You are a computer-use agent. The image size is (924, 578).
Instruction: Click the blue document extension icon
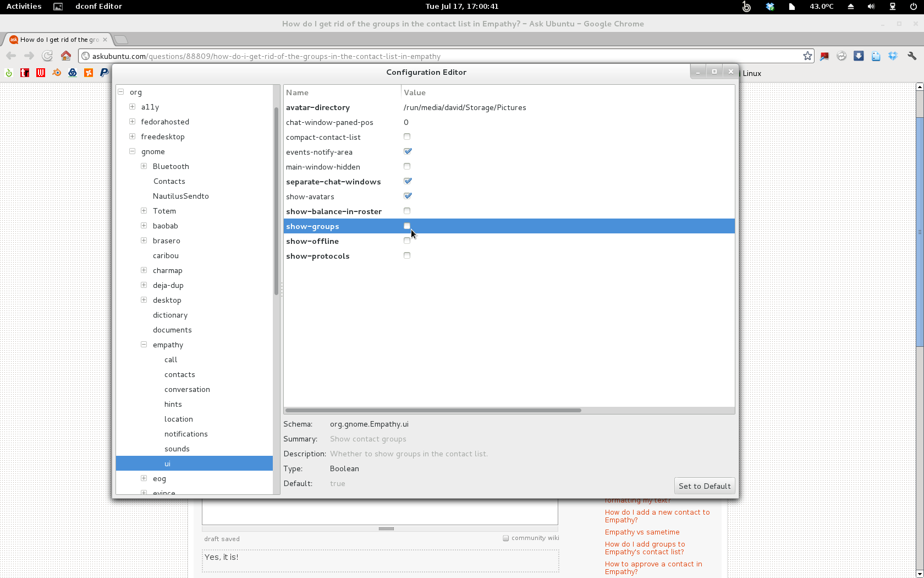pyautogui.click(x=876, y=56)
